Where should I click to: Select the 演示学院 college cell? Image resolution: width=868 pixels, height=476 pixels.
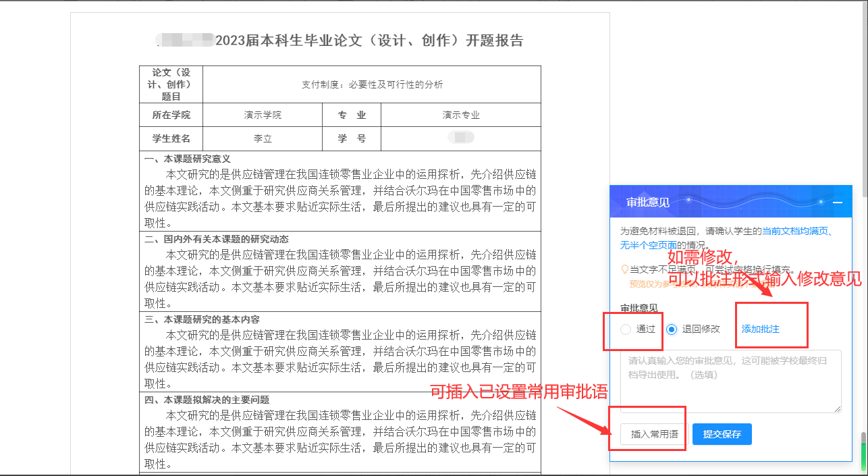pyautogui.click(x=263, y=115)
